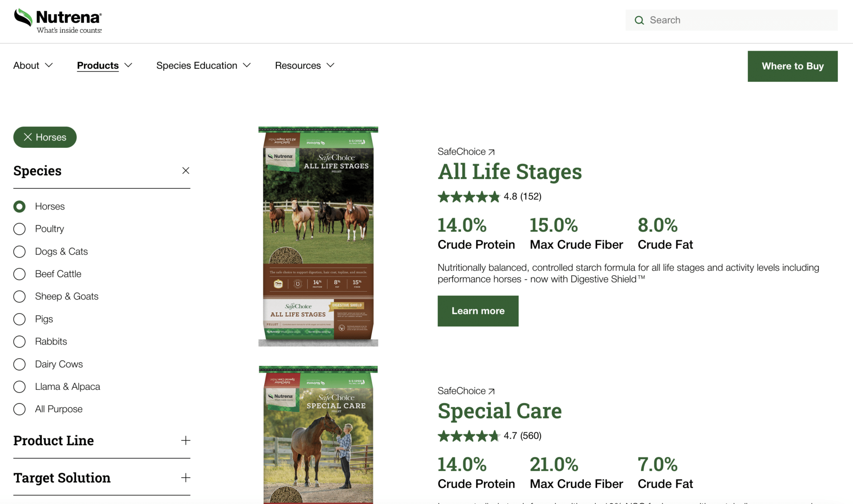Click the Special Care star rating
Viewport: 853px width, 504px height.
tap(468, 436)
